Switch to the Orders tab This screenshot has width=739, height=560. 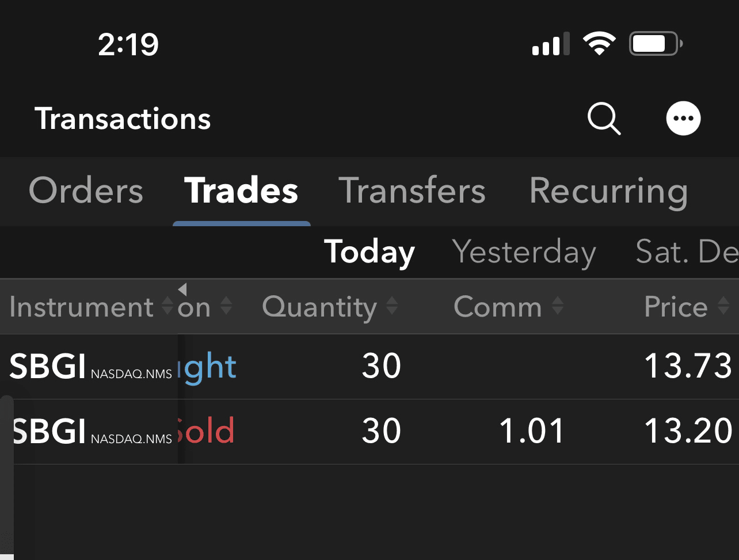[86, 191]
